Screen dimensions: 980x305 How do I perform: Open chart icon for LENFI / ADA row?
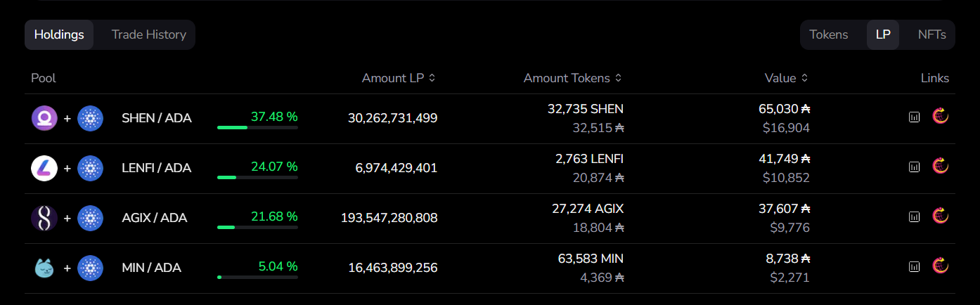[914, 167]
